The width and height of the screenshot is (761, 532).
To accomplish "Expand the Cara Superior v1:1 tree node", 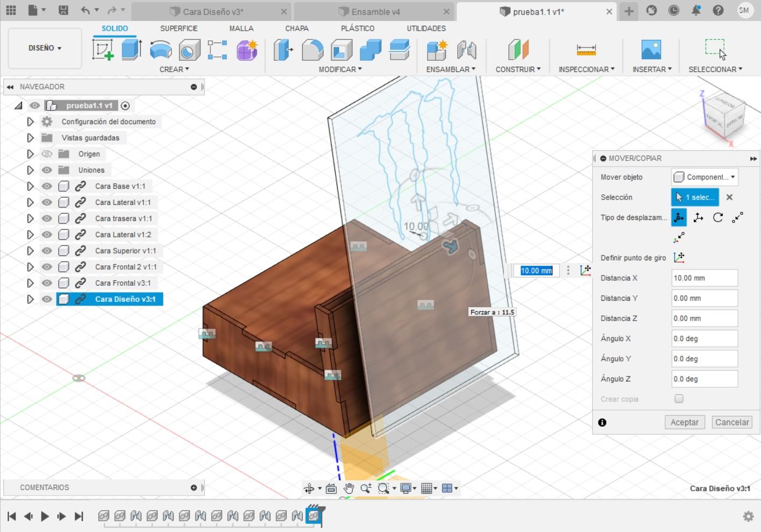I will [x=30, y=251].
